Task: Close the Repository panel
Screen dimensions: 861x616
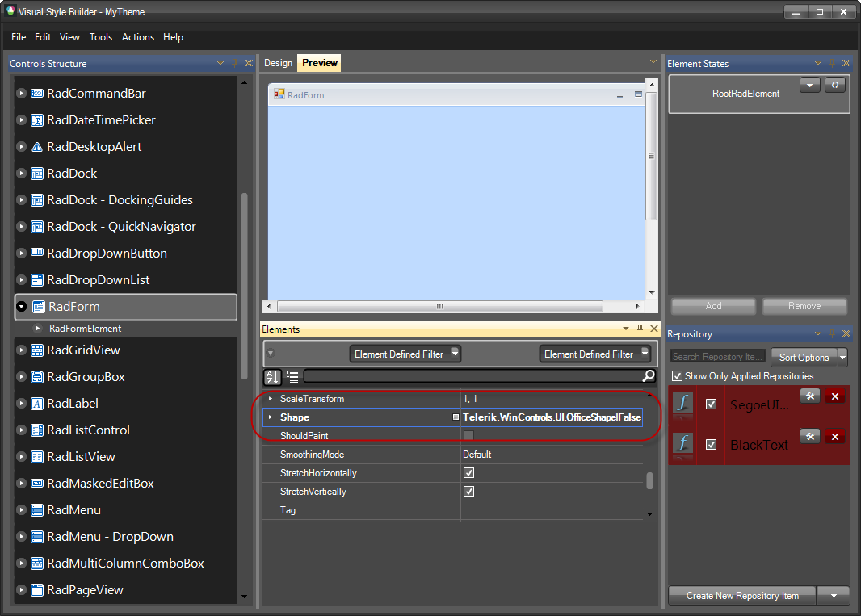Action: tap(846, 333)
